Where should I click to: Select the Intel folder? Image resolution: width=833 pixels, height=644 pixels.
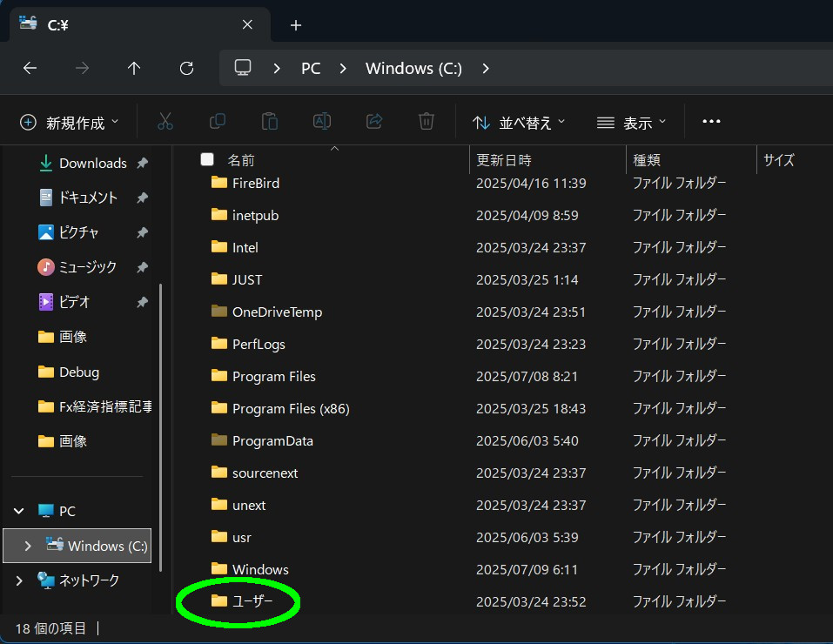click(x=245, y=248)
